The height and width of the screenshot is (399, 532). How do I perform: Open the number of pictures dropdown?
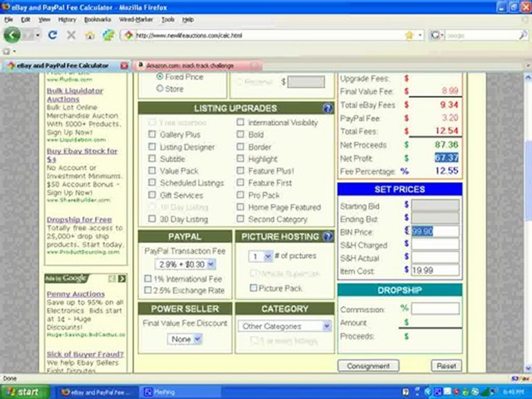[260, 256]
